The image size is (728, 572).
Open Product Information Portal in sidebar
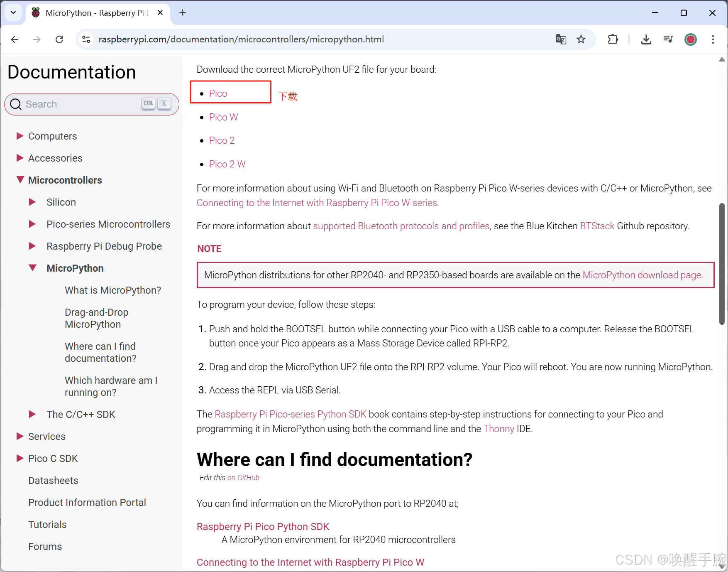[x=87, y=503]
